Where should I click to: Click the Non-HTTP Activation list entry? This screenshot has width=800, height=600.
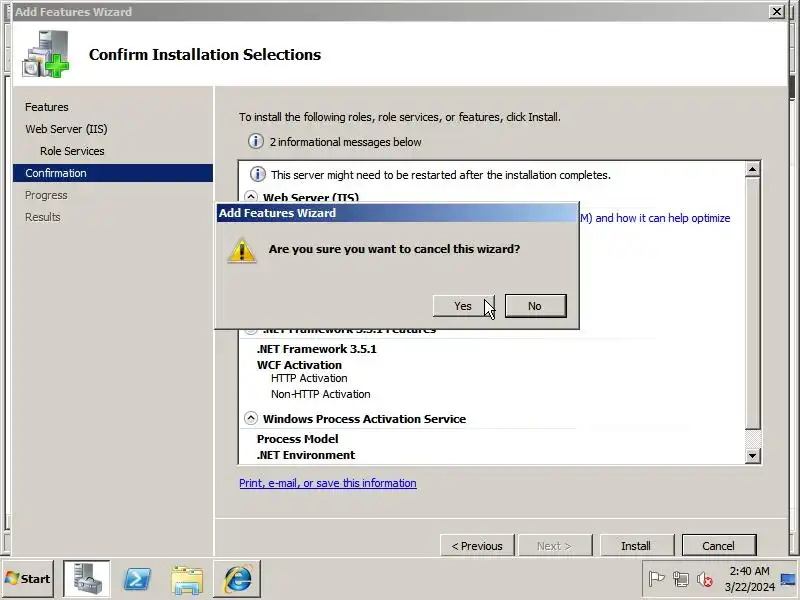320,394
